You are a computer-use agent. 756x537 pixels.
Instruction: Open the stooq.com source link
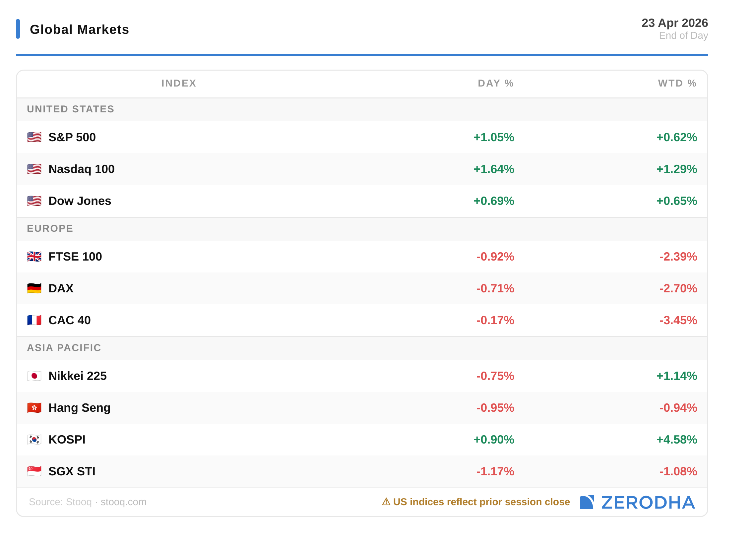pos(123,502)
